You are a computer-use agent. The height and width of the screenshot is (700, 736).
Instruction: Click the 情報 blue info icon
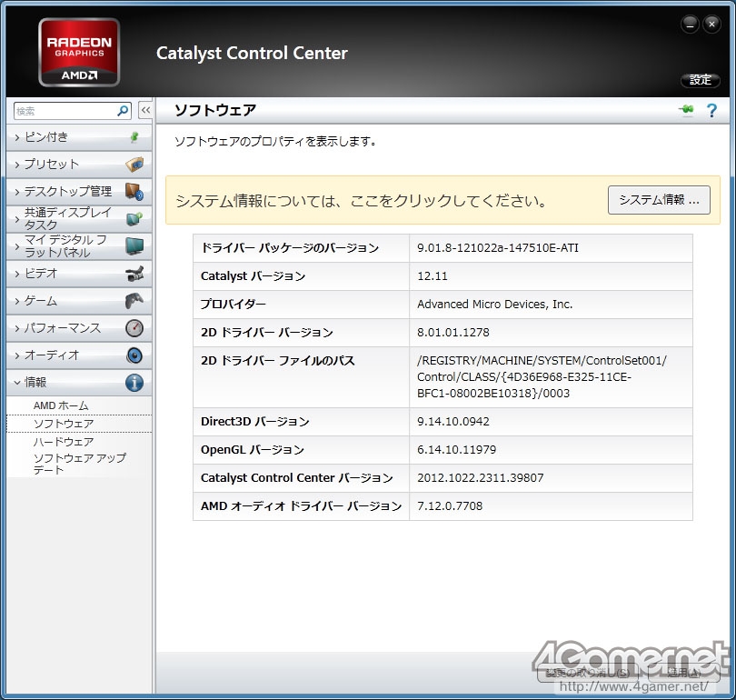click(x=134, y=383)
